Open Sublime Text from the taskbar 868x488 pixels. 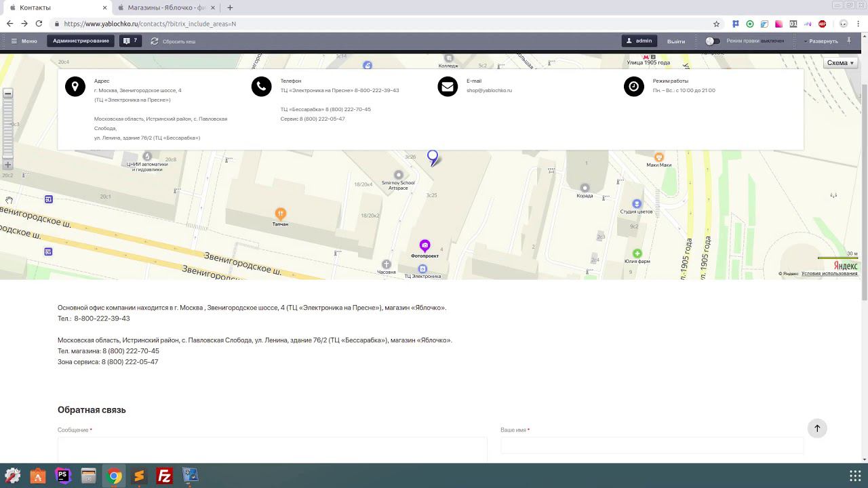(139, 476)
